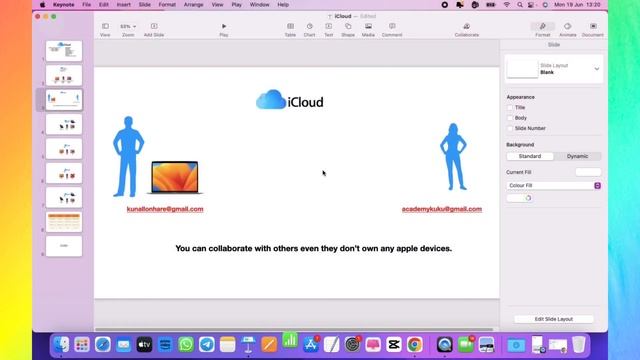Open Launchpad from the Dock
640x360 pixels.
(x=82, y=344)
